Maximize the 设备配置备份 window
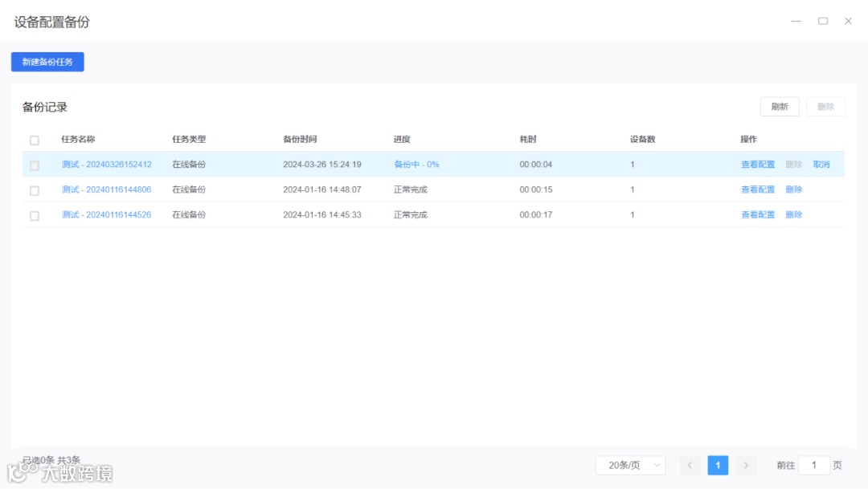 point(823,21)
